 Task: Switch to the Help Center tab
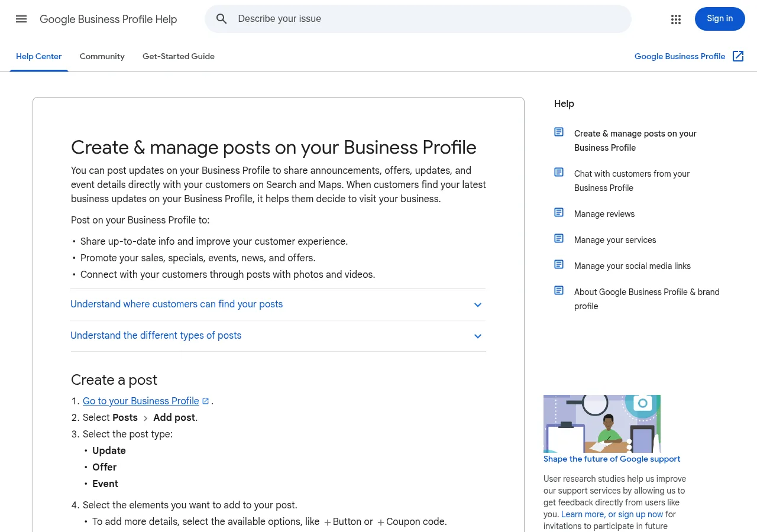coord(39,56)
